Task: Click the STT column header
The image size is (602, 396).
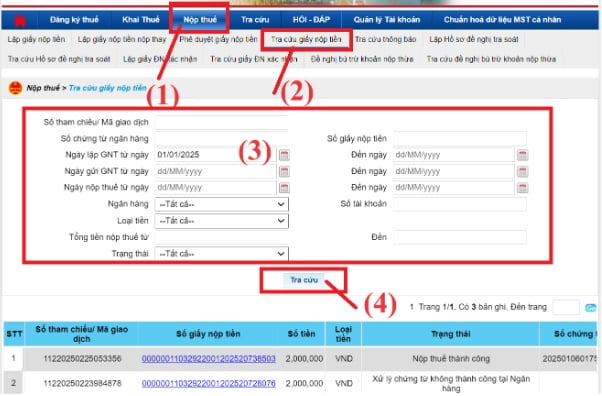Action: tap(14, 334)
